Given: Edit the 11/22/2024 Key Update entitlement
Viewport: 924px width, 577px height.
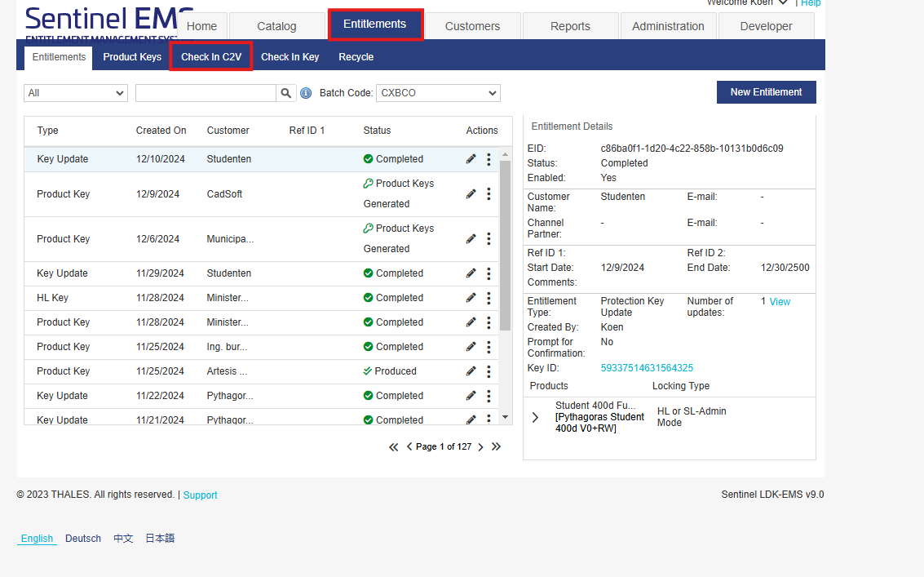Looking at the screenshot, I should [x=471, y=395].
